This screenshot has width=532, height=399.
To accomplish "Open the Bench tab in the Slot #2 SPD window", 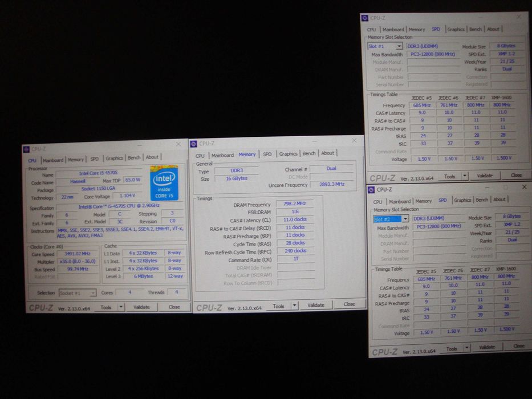I will pos(482,200).
